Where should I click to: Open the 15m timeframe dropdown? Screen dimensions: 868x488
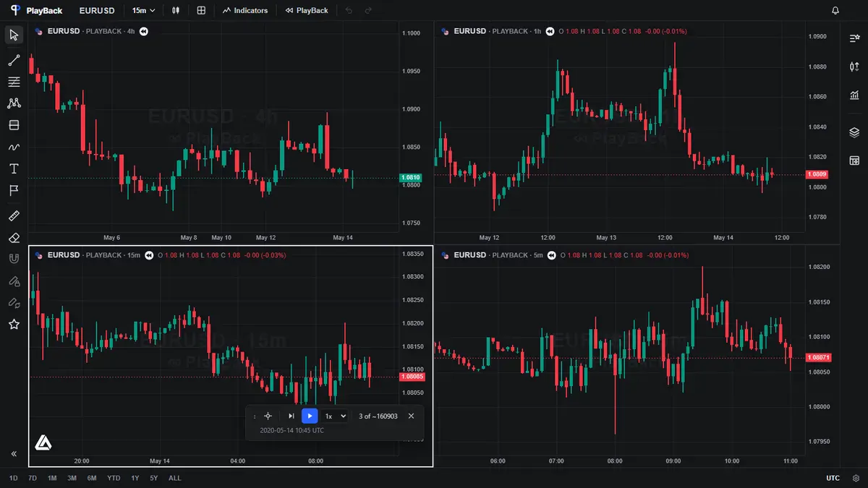pyautogui.click(x=143, y=10)
